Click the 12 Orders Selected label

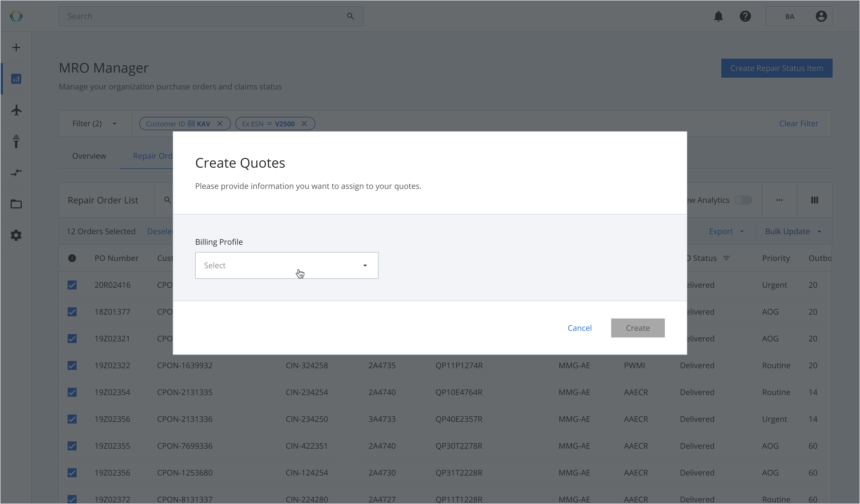[101, 231]
